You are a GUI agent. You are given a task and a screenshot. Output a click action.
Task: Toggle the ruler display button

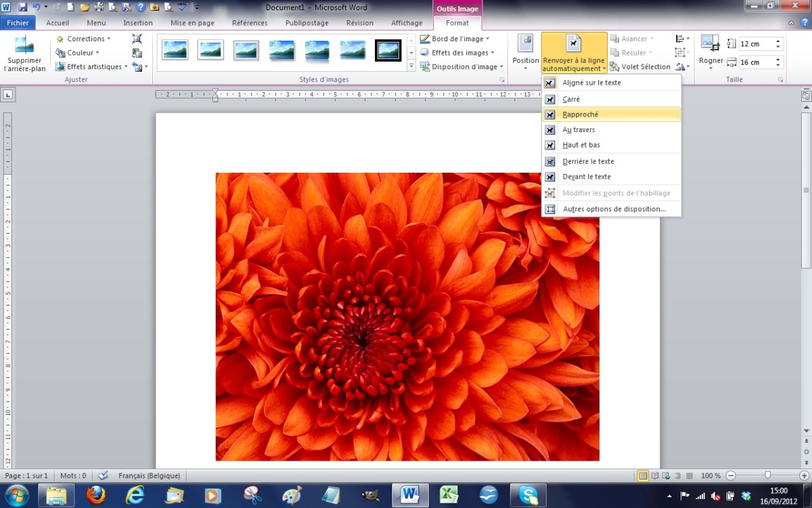click(806, 96)
